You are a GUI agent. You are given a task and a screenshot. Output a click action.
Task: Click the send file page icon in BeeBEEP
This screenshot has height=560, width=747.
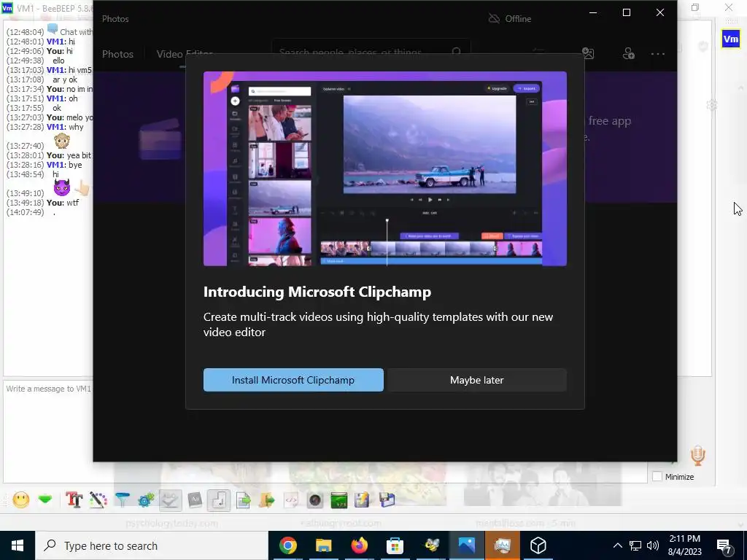243,500
